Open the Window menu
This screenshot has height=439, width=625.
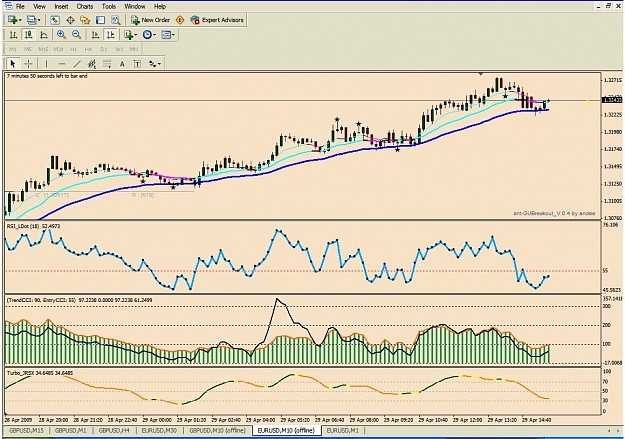[x=135, y=6]
